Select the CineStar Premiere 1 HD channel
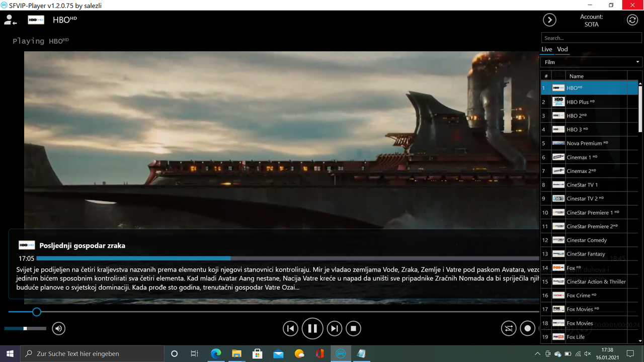This screenshot has width=644, height=362. [x=589, y=213]
